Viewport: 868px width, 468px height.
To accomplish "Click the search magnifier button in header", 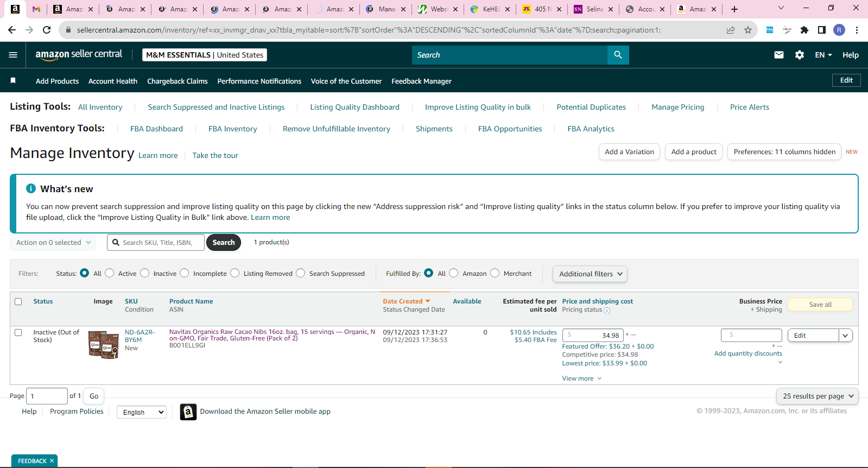I will coord(618,55).
